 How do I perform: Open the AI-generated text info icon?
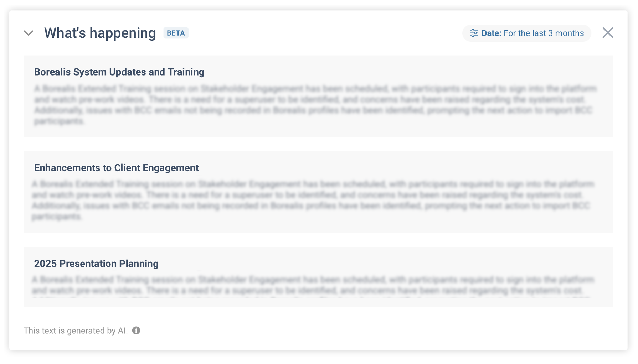pos(136,331)
